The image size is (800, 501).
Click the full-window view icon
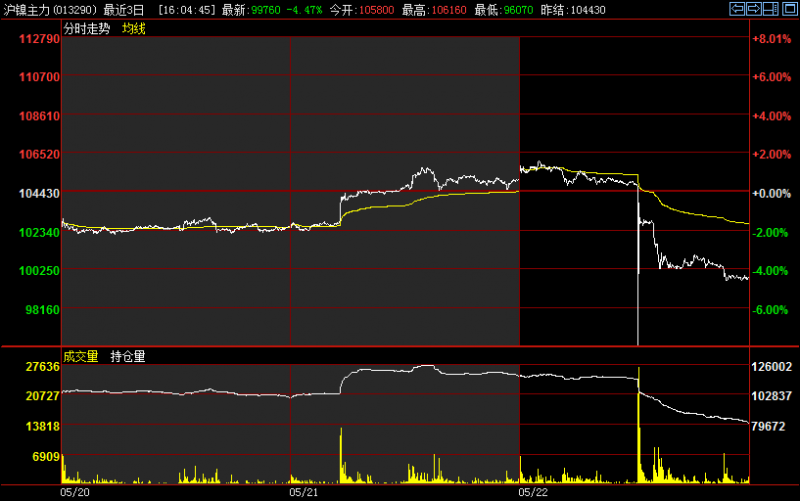point(788,9)
